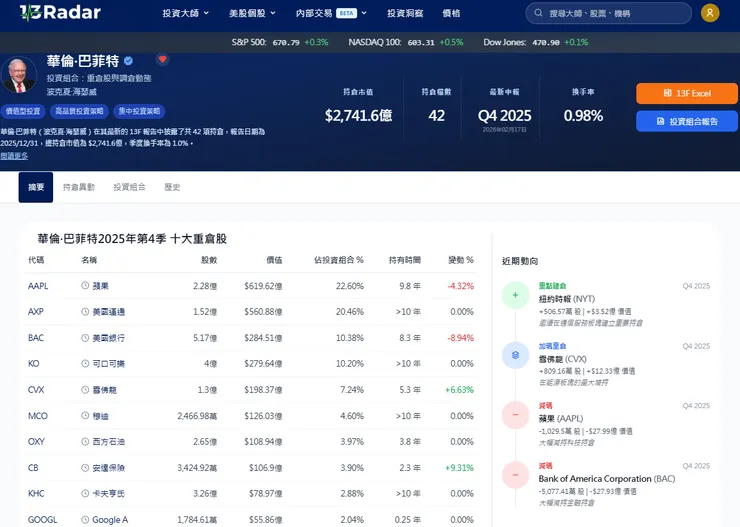The height and width of the screenshot is (527, 740).
Task: Open the BAC ticker link
Action: click(36, 338)
